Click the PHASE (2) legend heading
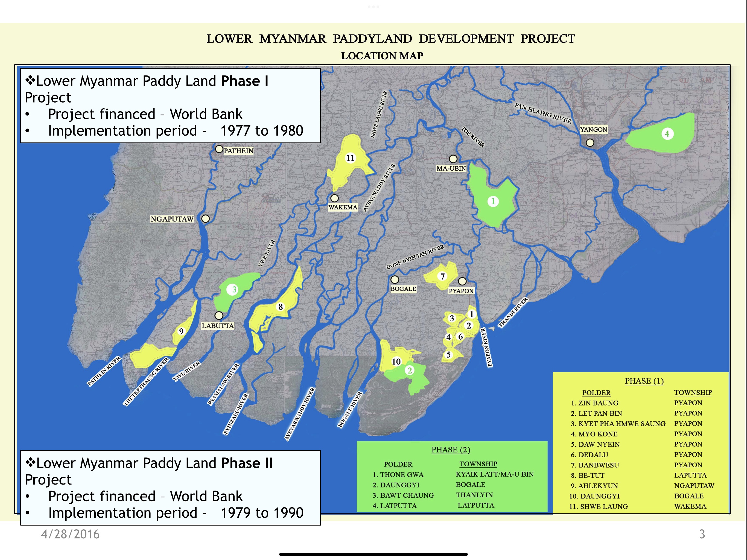This screenshot has width=747, height=560. [x=451, y=450]
